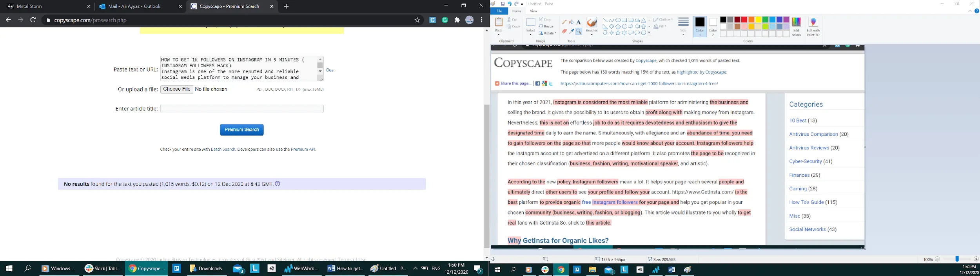The height and width of the screenshot is (276, 980).
Task: Collapse the Paint ribbon chevron
Action: tap(970, 11)
